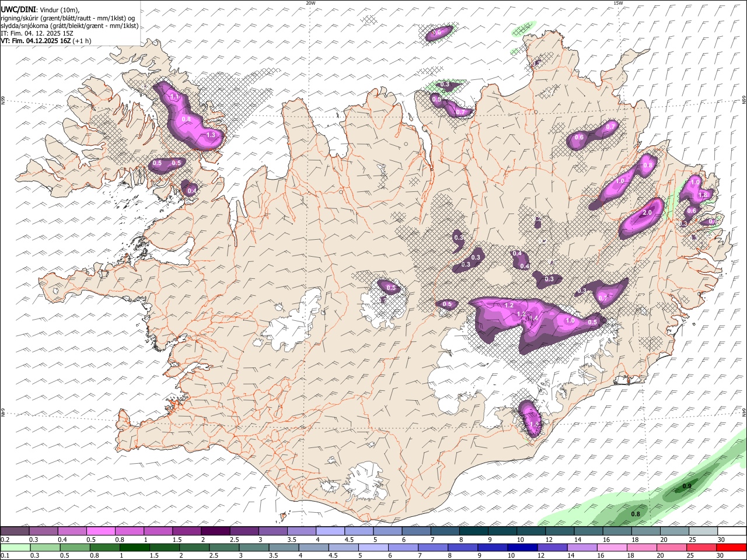Click the '1.1' precipitation label in the Westfjords
The image size is (747, 560).
(x=174, y=96)
